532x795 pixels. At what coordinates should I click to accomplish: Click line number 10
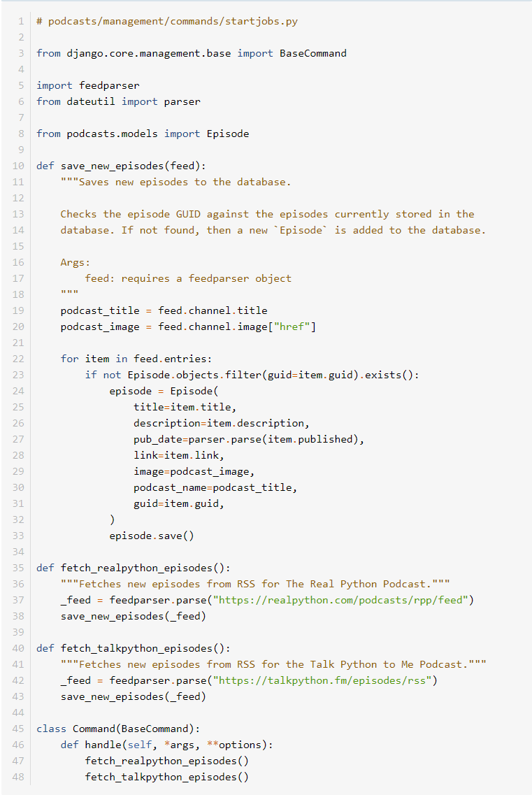18,166
